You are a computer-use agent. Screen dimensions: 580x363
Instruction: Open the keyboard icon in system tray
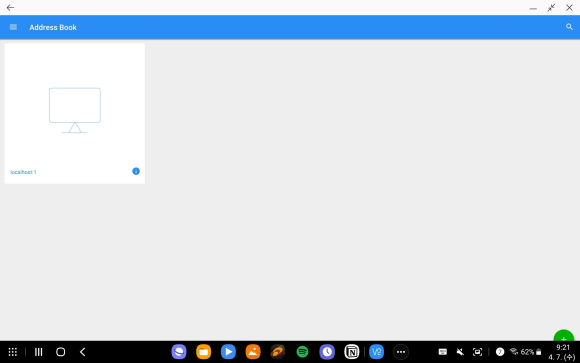(x=443, y=352)
